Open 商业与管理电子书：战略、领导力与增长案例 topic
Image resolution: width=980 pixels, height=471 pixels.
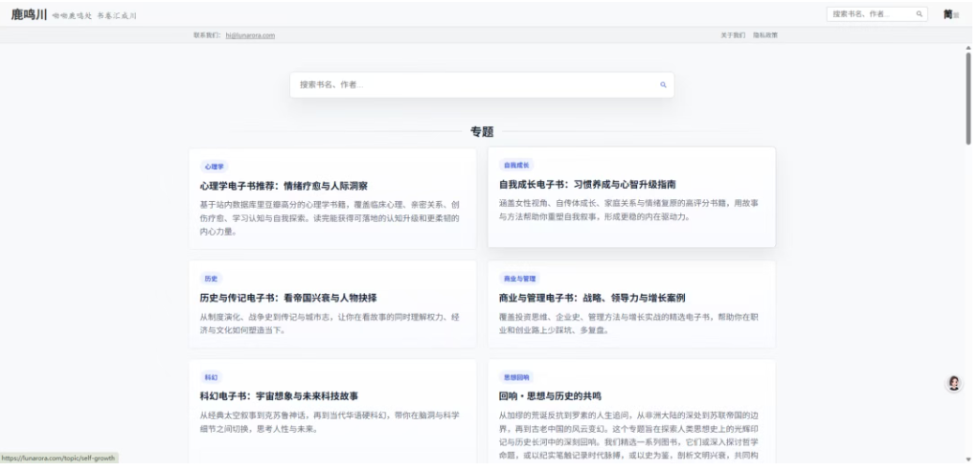[x=592, y=298]
